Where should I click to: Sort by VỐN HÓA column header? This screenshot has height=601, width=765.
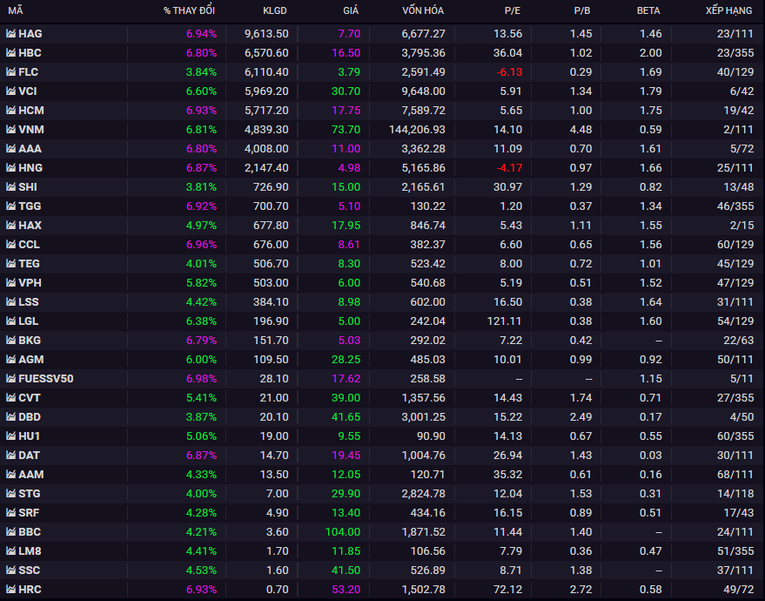tap(424, 10)
